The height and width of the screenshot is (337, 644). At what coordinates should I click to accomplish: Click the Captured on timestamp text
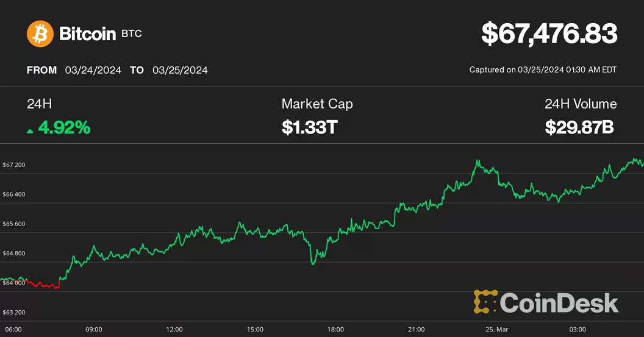pos(543,70)
